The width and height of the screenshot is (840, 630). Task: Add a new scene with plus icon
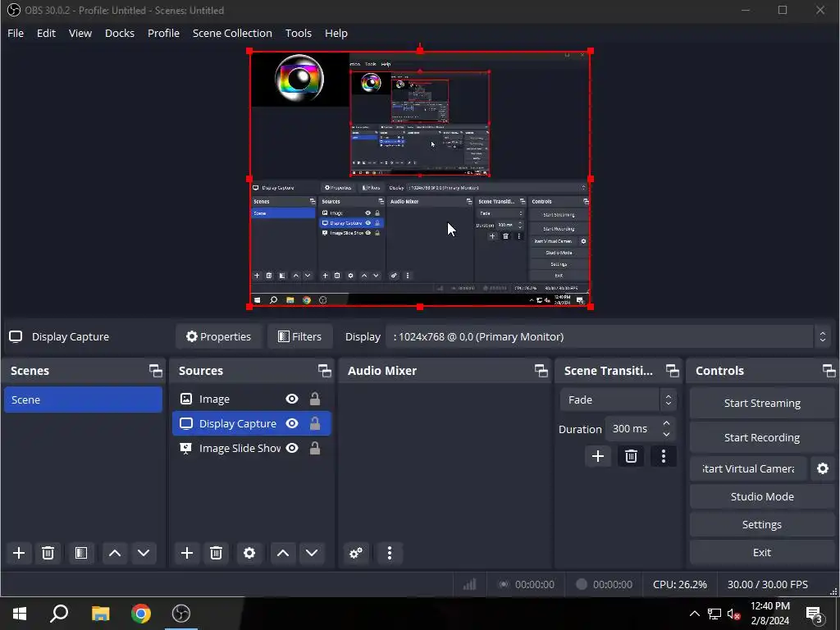coord(19,553)
